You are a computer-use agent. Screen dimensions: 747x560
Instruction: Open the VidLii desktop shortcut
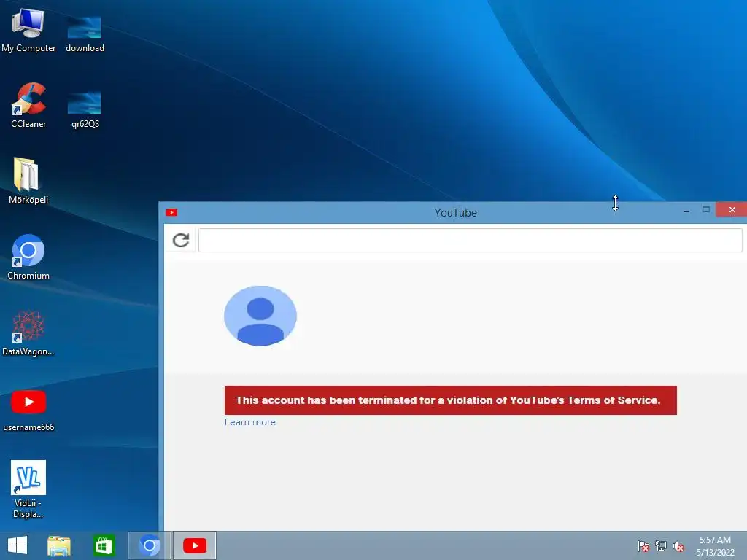coord(28,489)
